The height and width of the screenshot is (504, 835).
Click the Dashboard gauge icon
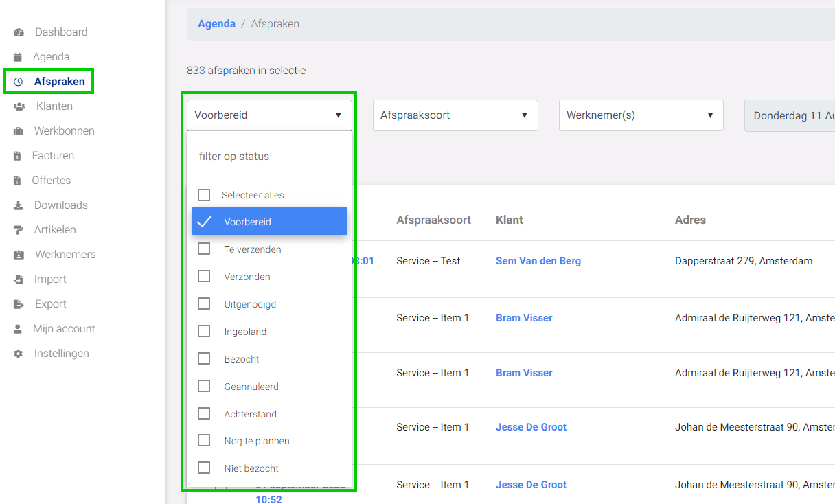19,32
